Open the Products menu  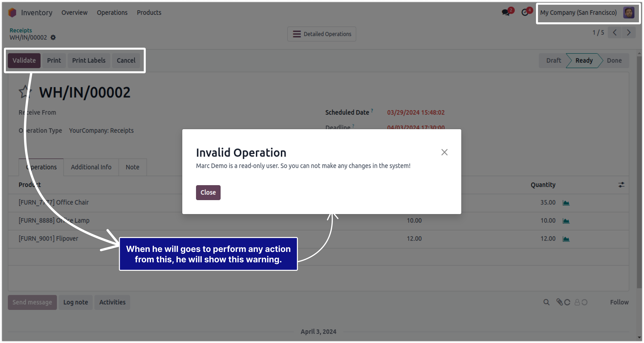(149, 13)
